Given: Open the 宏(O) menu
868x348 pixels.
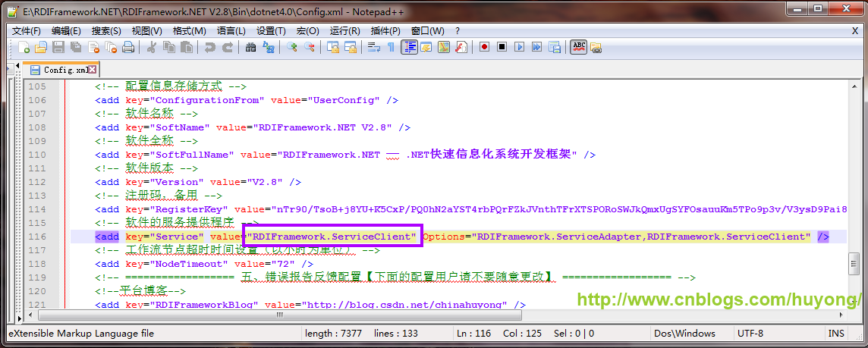Looking at the screenshot, I should tap(308, 31).
